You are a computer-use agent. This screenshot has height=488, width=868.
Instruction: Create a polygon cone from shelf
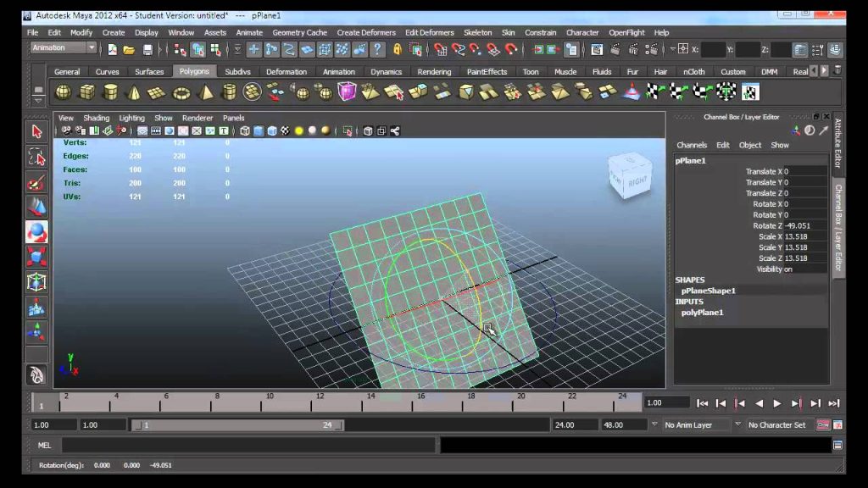click(x=134, y=92)
